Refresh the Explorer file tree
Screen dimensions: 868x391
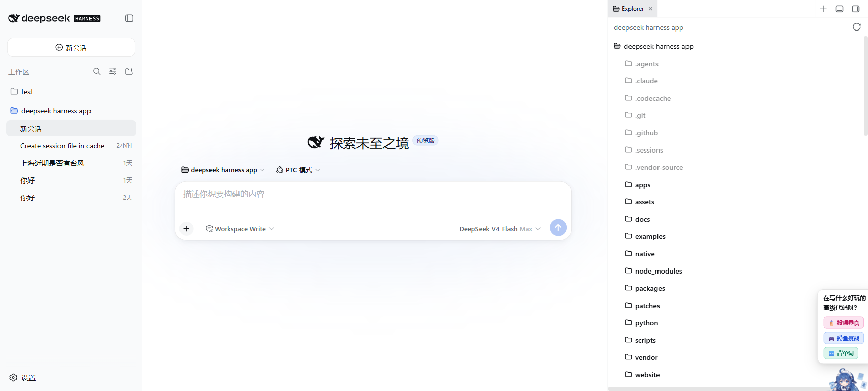857,27
